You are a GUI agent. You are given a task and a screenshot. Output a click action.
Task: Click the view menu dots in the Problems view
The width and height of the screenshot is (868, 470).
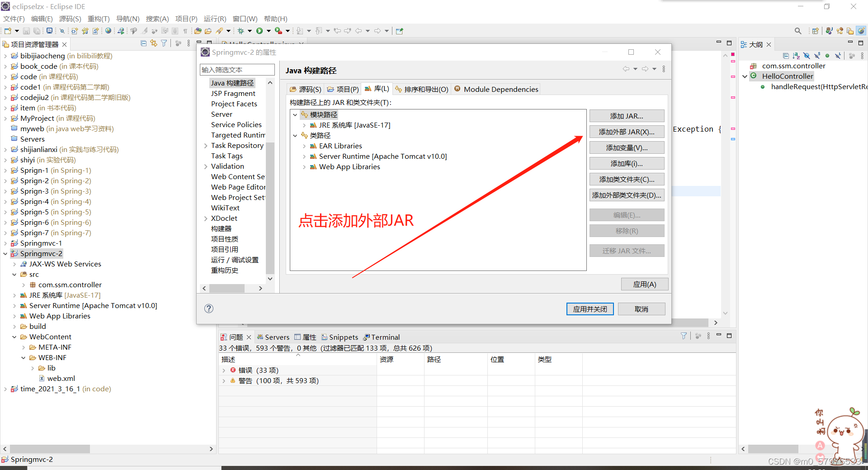point(708,336)
